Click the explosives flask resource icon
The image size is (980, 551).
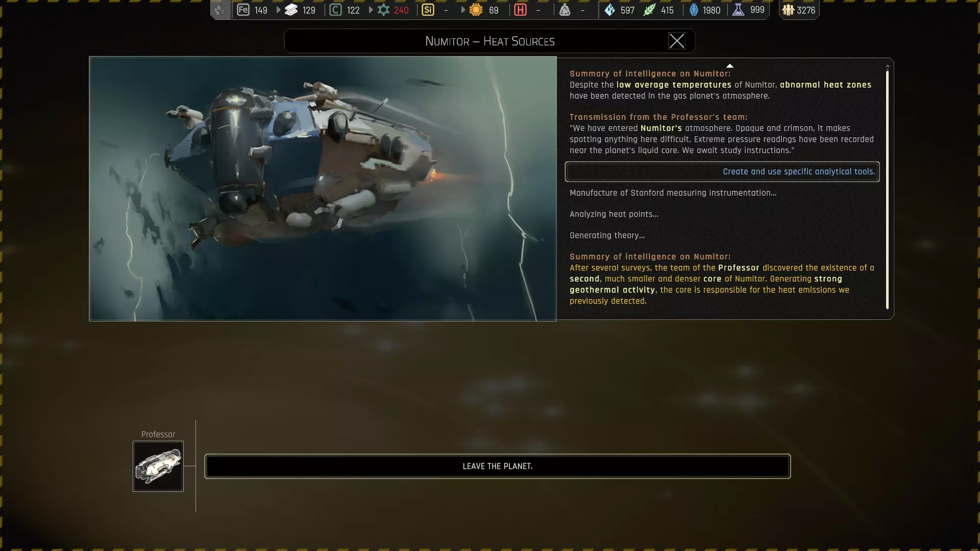coord(565,10)
